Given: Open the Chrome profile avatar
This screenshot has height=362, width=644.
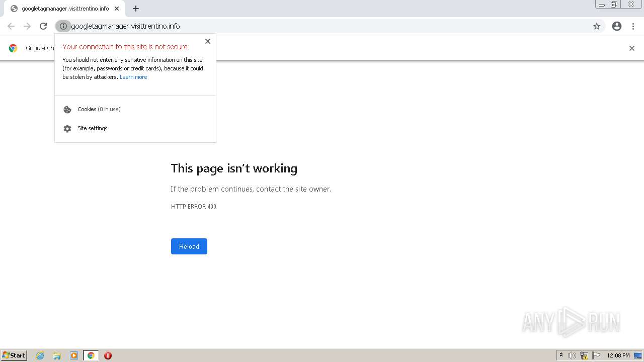Looking at the screenshot, I should click(617, 26).
